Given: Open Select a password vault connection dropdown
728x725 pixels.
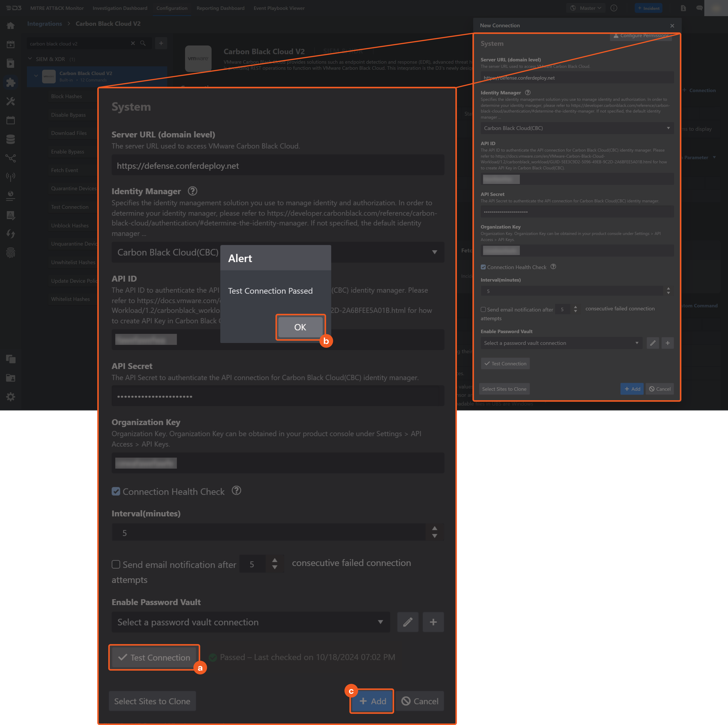Looking at the screenshot, I should point(251,622).
